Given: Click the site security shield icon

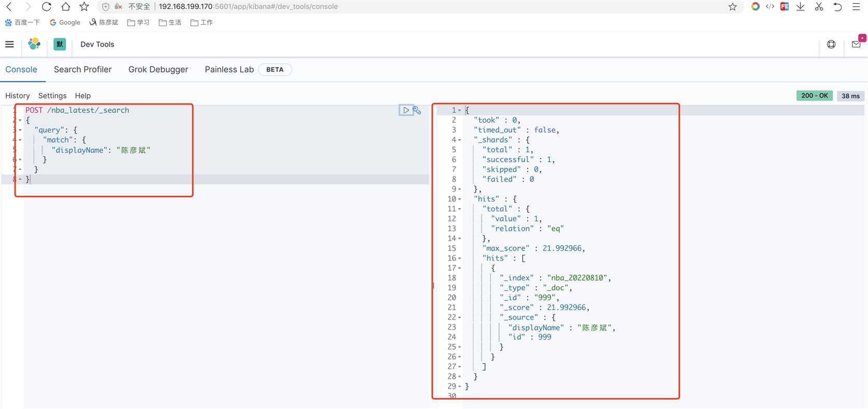Looking at the screenshot, I should 106,7.
